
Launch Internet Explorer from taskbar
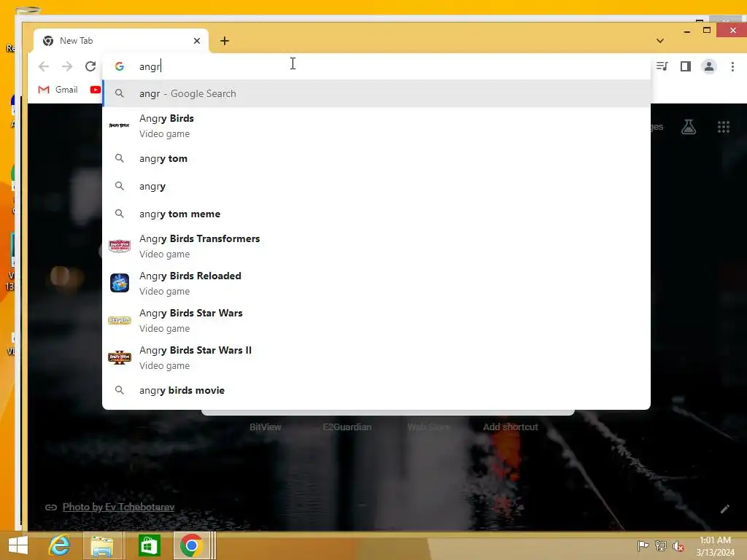[60, 545]
